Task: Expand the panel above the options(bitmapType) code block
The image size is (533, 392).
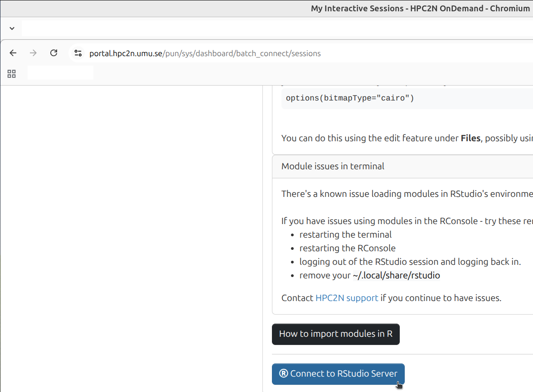Action: (399, 84)
